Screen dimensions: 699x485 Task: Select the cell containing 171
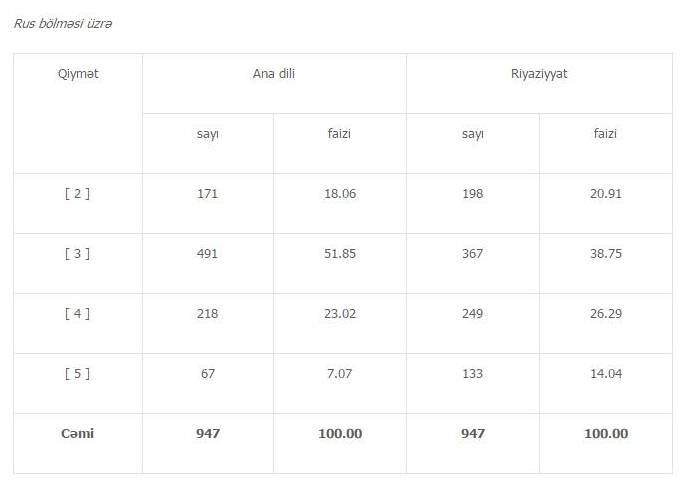pyautogui.click(x=208, y=194)
